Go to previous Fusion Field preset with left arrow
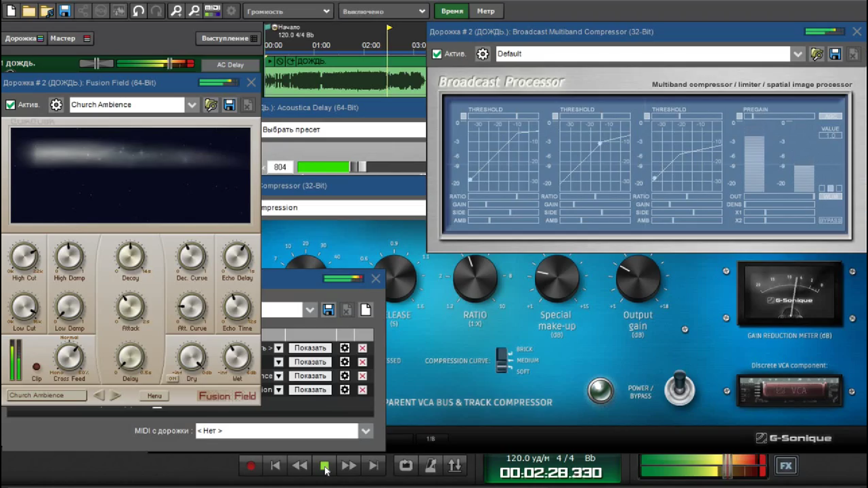This screenshot has height=488, width=868. 99,396
